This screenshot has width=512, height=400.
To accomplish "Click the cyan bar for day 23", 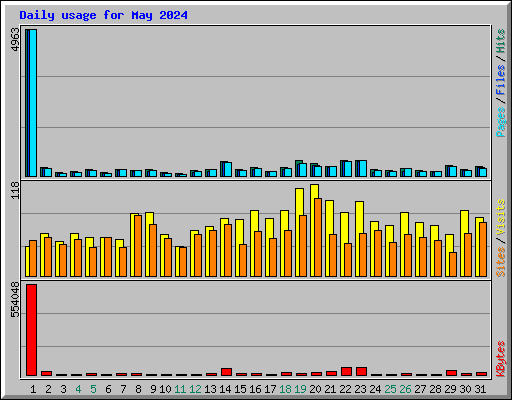I will pos(363,169).
